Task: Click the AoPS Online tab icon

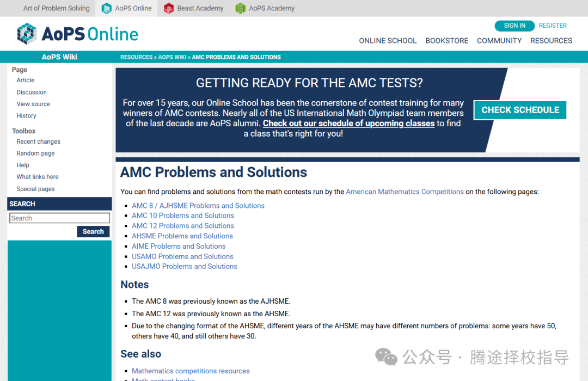Action: (x=107, y=8)
